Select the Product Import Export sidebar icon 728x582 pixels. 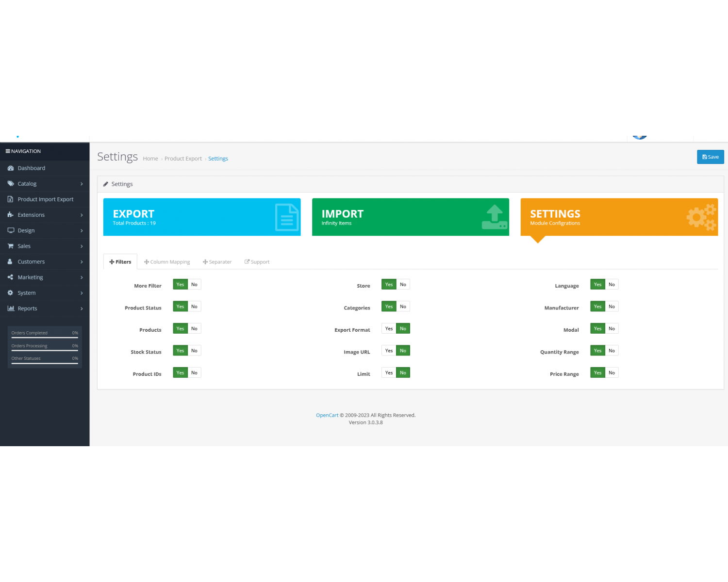click(11, 199)
